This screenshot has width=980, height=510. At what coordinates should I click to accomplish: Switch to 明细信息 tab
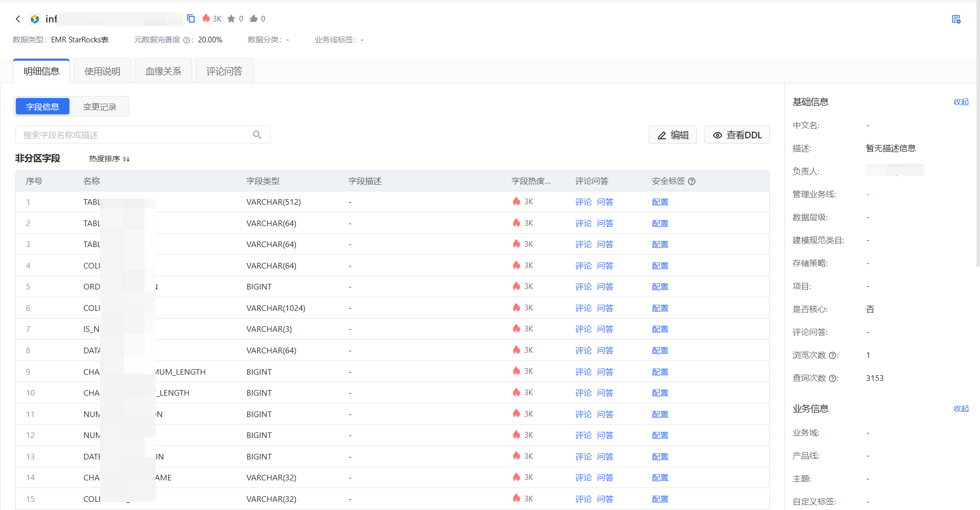pos(41,71)
